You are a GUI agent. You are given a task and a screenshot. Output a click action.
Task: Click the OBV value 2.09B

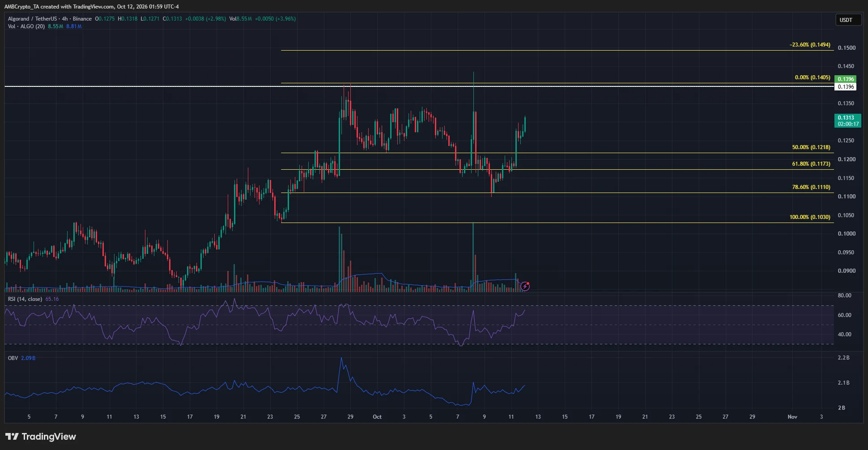click(28, 358)
